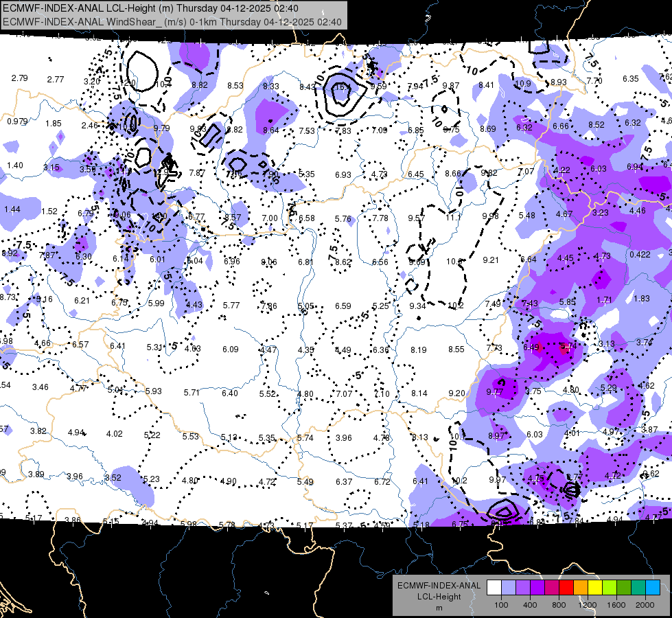Pick the lime green legend swatch
Screen dimensions: 672x618
(610, 588)
